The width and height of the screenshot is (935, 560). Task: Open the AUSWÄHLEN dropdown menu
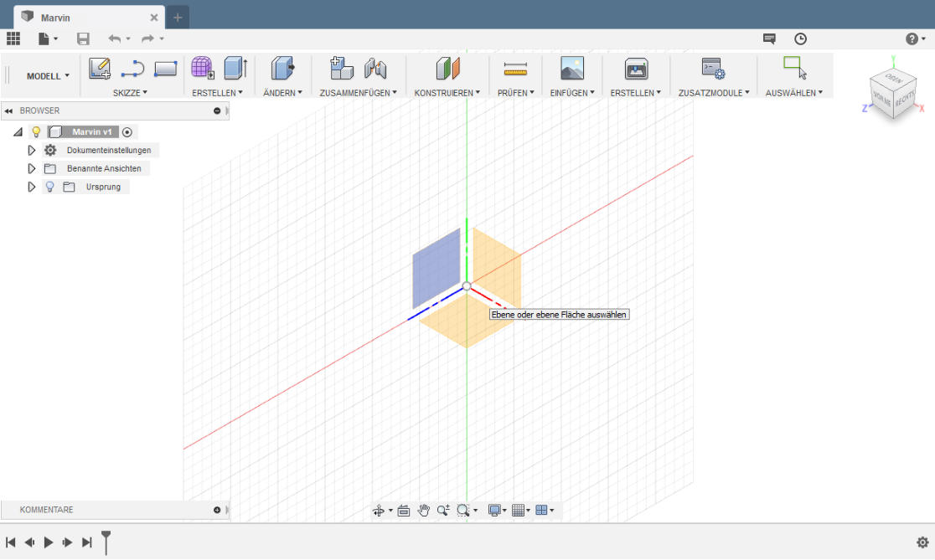click(793, 93)
